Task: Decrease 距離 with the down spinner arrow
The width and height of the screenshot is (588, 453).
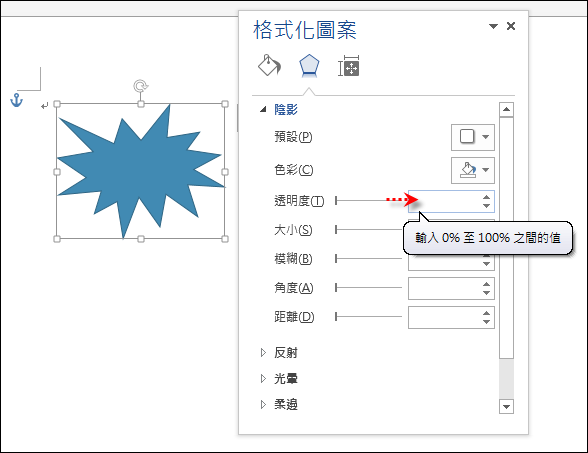Action: (486, 322)
